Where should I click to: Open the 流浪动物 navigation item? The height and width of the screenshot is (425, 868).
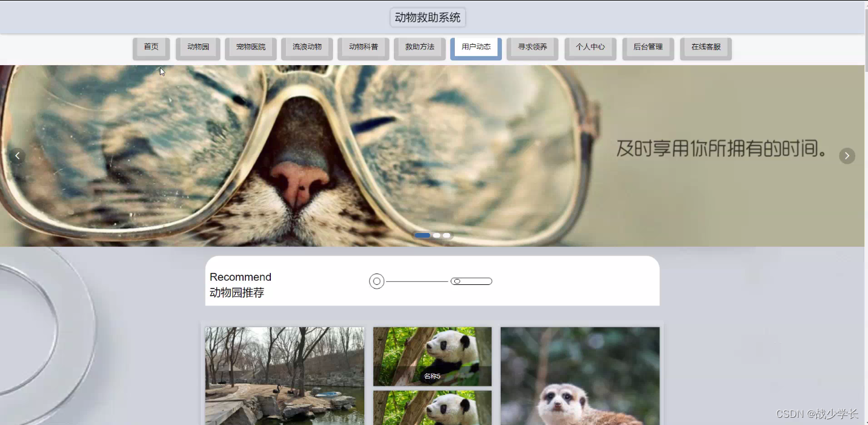click(307, 48)
